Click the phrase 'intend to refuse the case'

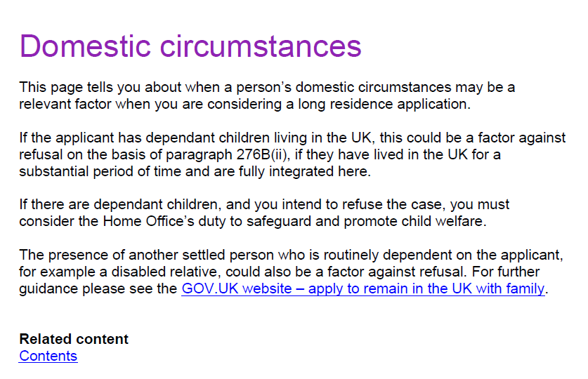click(363, 204)
